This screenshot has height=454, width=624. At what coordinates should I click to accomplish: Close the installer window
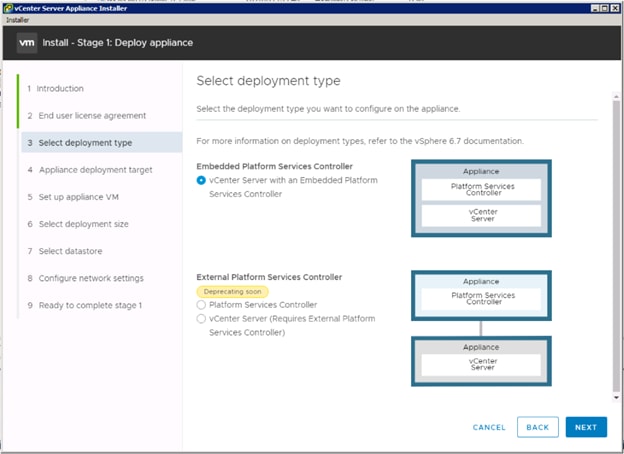click(x=615, y=8)
